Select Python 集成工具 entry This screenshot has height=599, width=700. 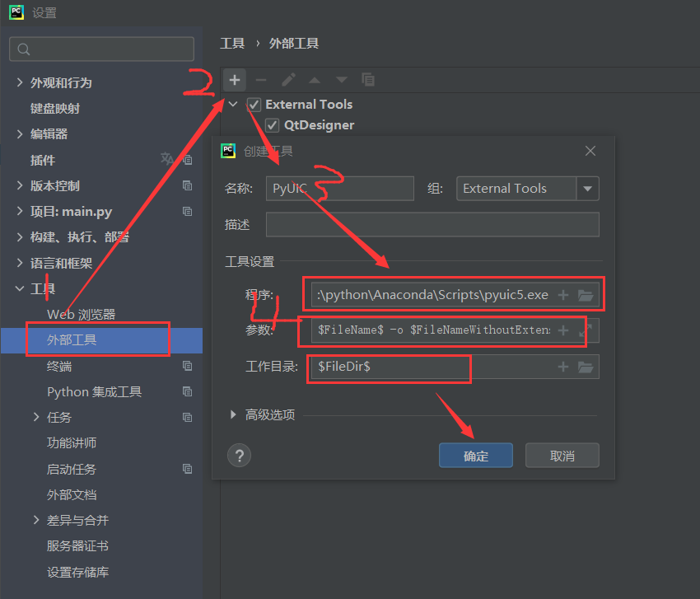(94, 391)
